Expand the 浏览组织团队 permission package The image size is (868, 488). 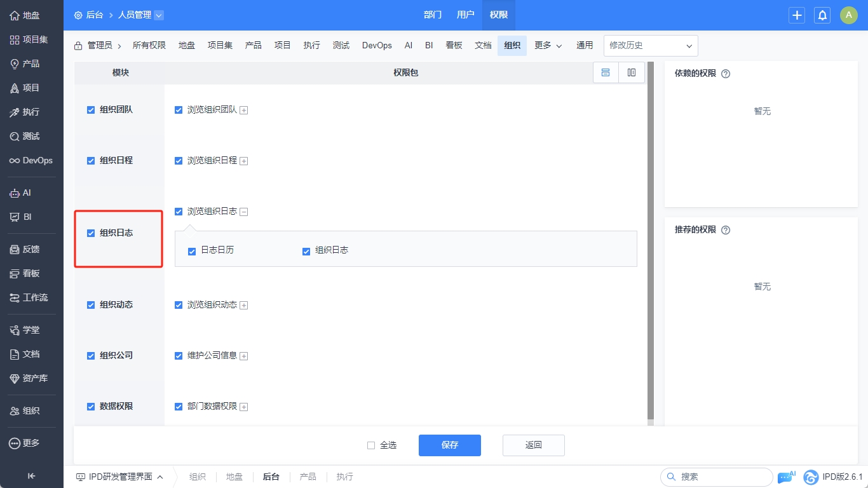coord(244,111)
